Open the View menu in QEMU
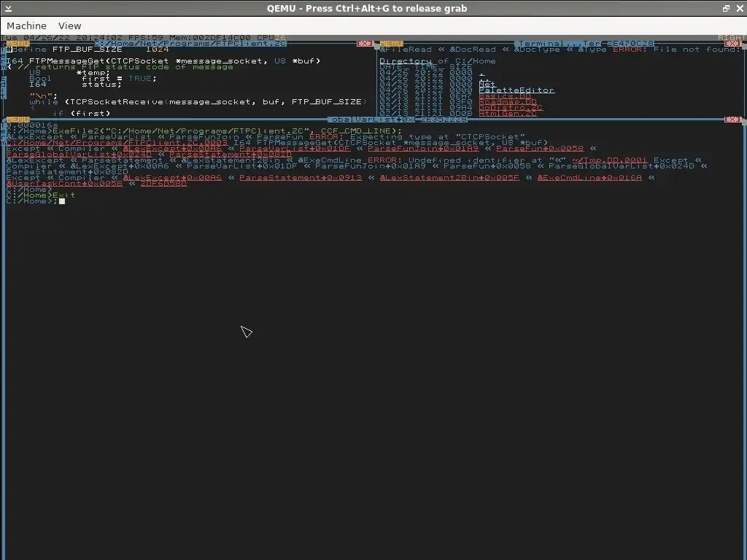Viewport: 747px width, 560px height. coord(69,26)
